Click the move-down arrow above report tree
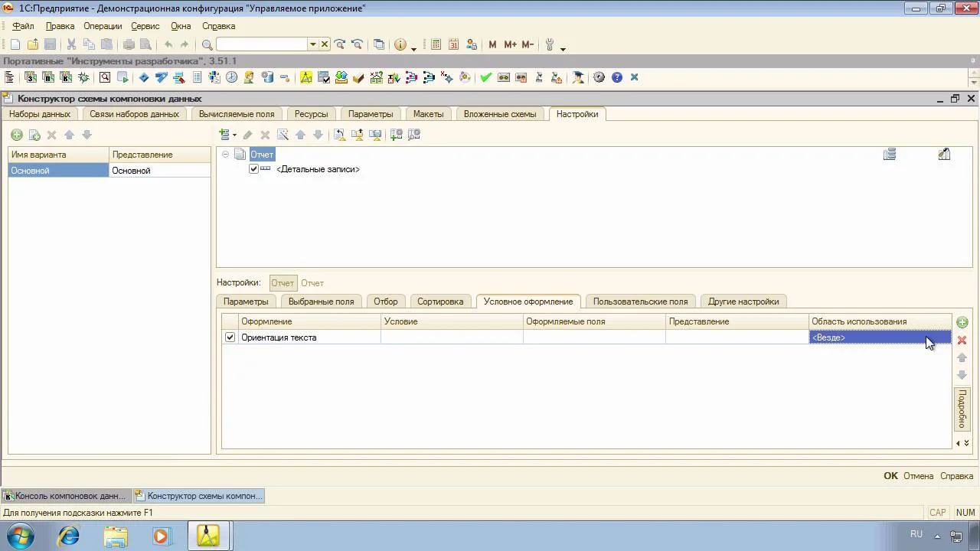The height and width of the screenshot is (551, 980). tap(318, 135)
